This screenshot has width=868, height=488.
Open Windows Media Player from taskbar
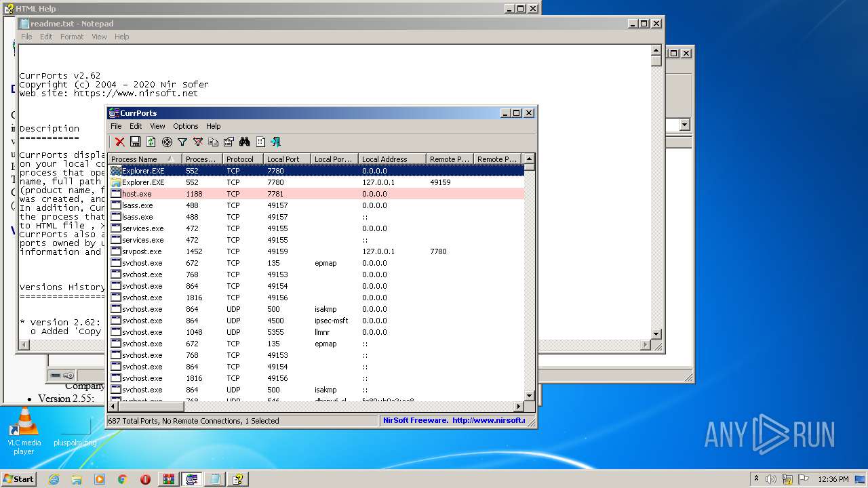(x=100, y=479)
